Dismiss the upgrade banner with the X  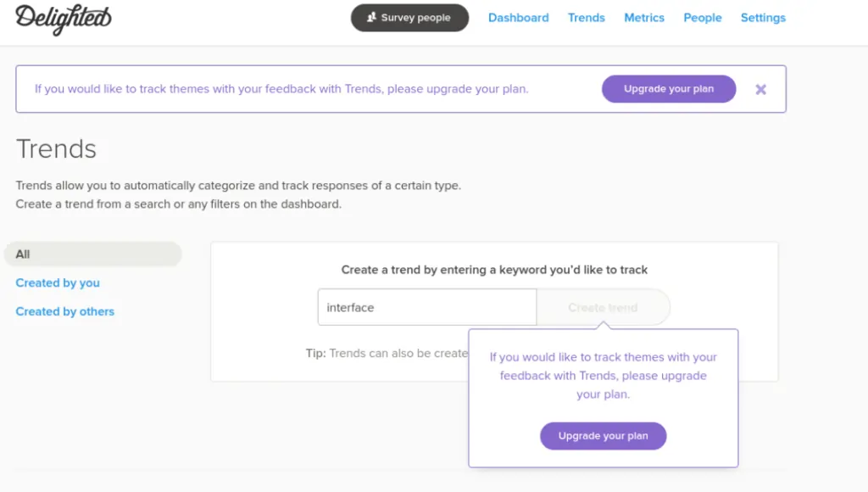[x=760, y=89]
